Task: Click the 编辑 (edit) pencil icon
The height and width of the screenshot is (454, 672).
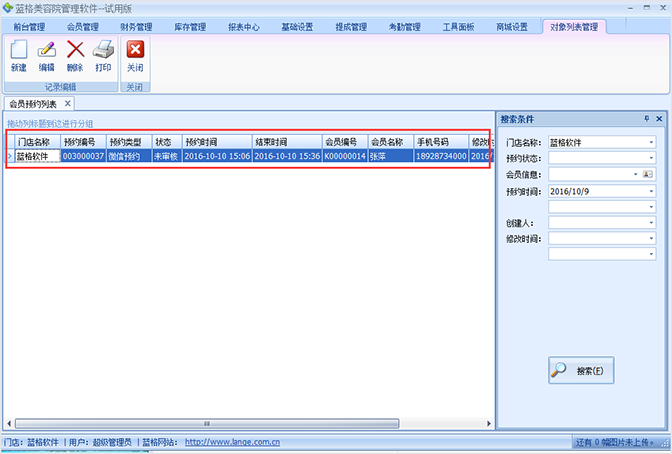Action: coord(47,50)
